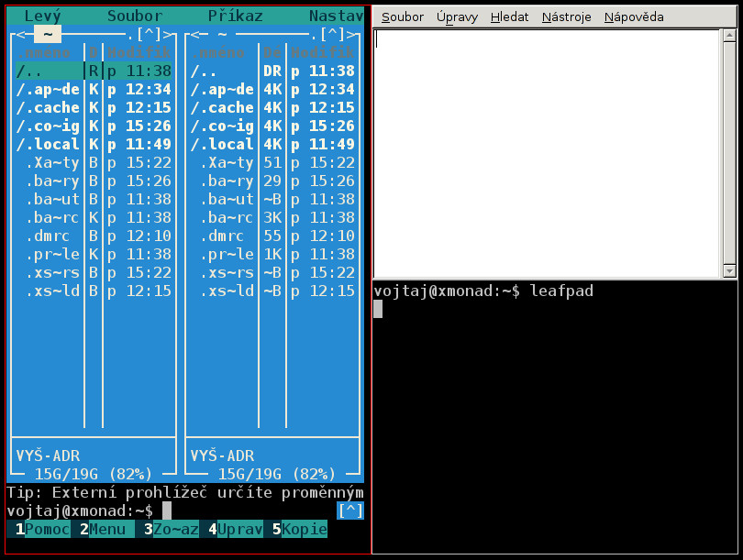743x560 pixels.
Task: Select /.cache directory in left panel
Action: pos(94,107)
